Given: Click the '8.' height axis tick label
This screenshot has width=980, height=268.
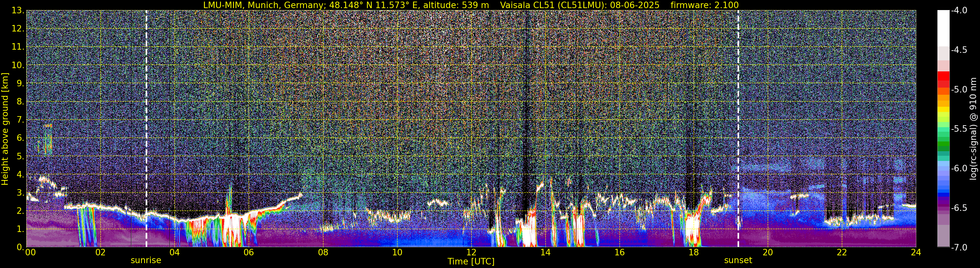Looking at the screenshot, I should (x=20, y=101).
